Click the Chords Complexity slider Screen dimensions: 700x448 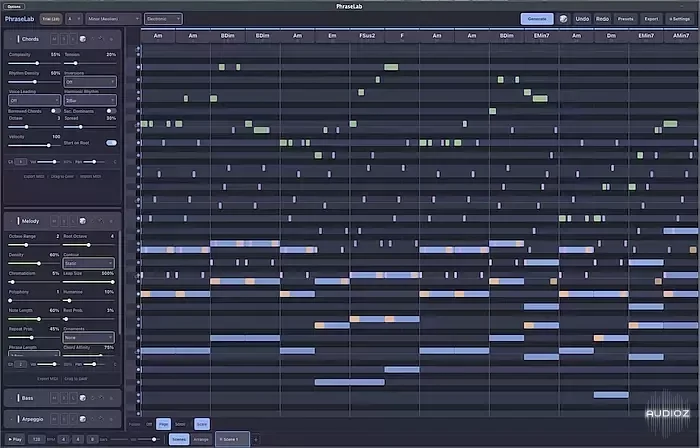point(34,63)
